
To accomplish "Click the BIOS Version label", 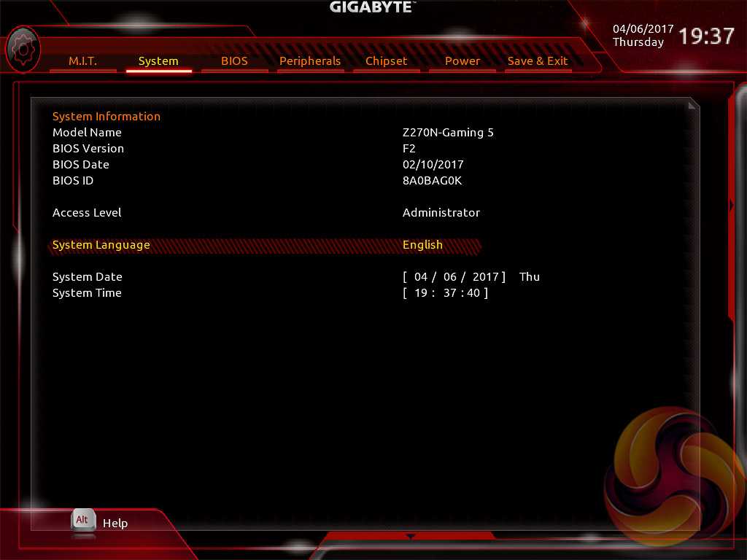I will [88, 149].
